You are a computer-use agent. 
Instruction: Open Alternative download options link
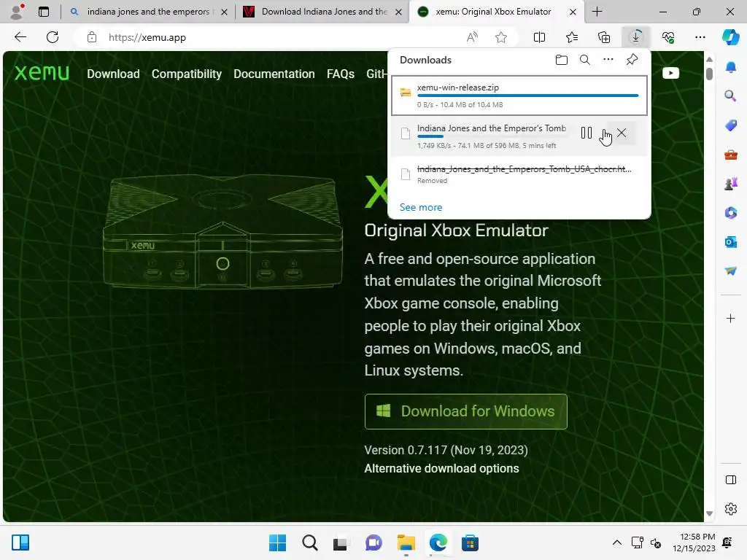coord(441,469)
